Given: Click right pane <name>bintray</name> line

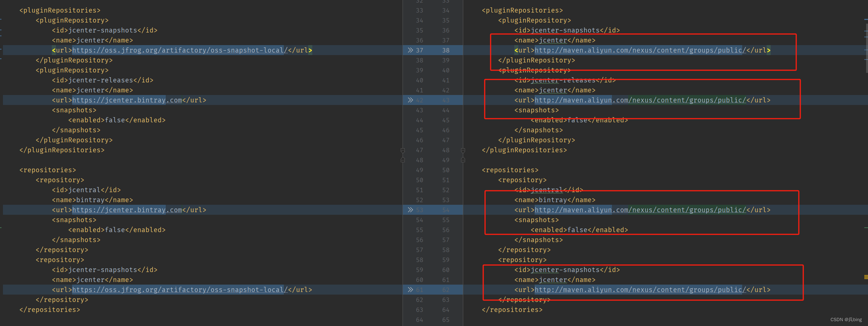Looking at the screenshot, I should coord(555,200).
